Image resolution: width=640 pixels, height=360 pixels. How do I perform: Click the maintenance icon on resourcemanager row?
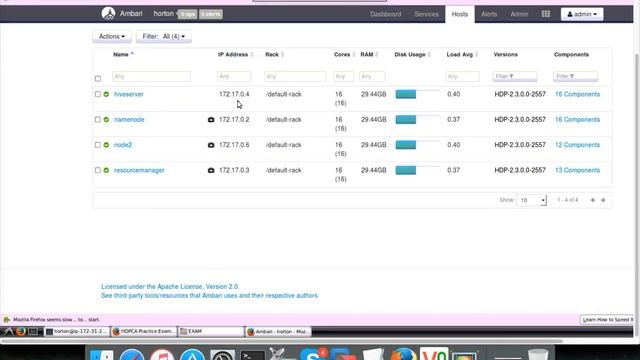tap(211, 170)
